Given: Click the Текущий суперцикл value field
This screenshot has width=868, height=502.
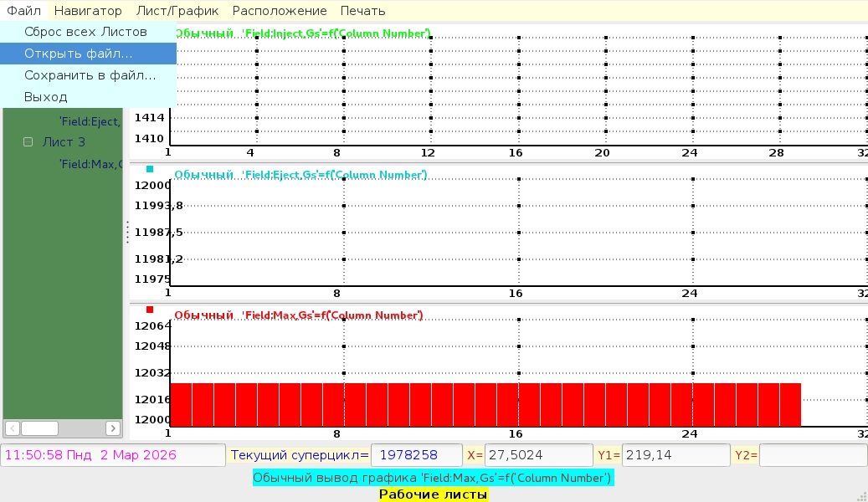Looking at the screenshot, I should 416,455.
